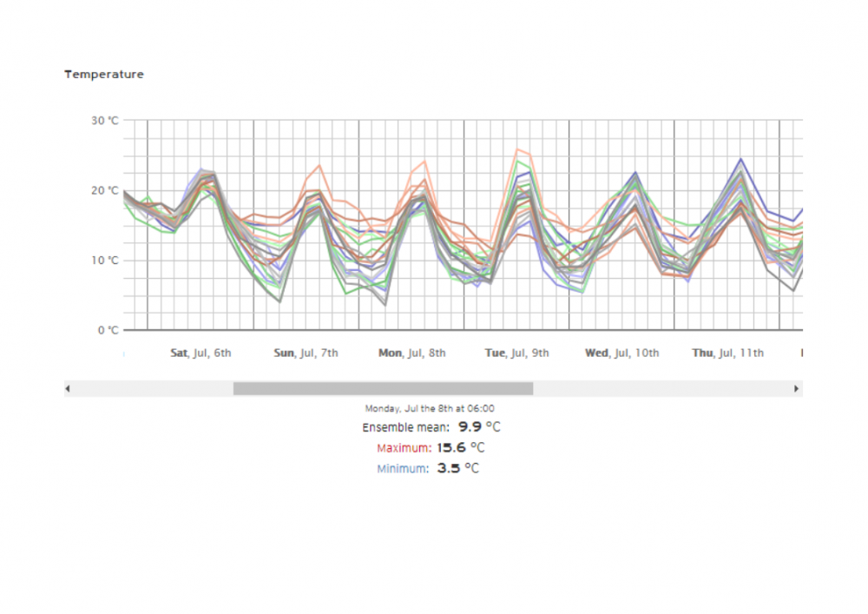Click the 10 °C y-axis label
The height and width of the screenshot is (614, 868).
(104, 261)
